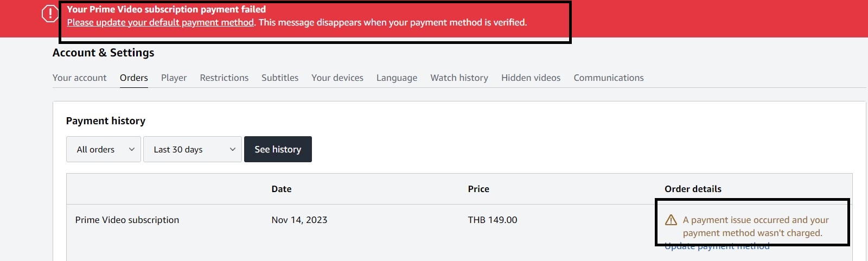
Task: Click the Last 30 days chevron arrow
Action: tap(232, 149)
